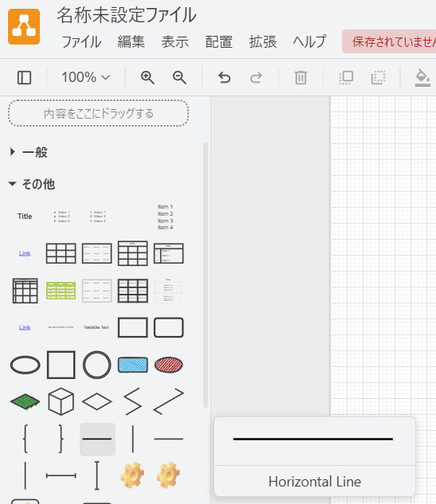This screenshot has height=504, width=436.
Task: Select the square shape
Action: [x=61, y=365]
